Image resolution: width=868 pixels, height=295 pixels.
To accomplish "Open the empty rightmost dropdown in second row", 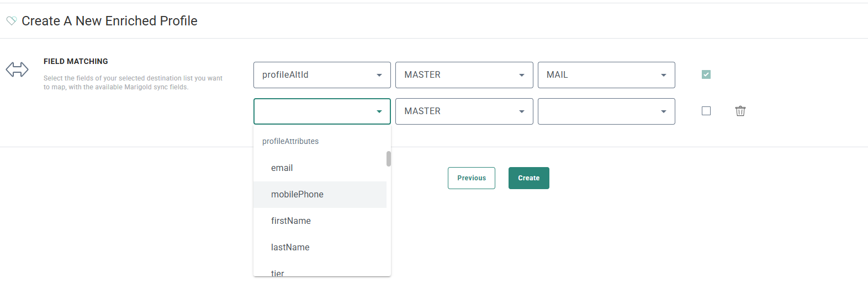I will click(606, 111).
